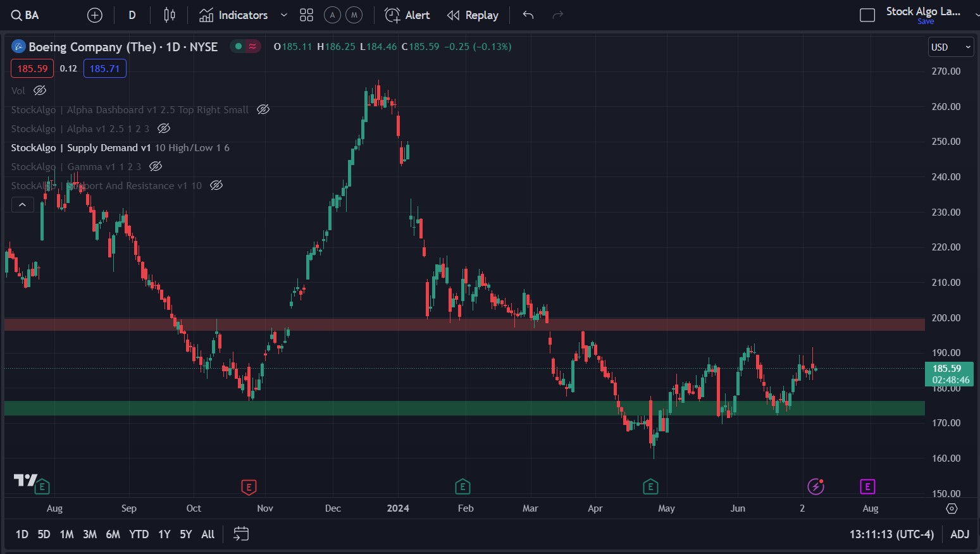Show the Gamma v1 indicator

[156, 166]
